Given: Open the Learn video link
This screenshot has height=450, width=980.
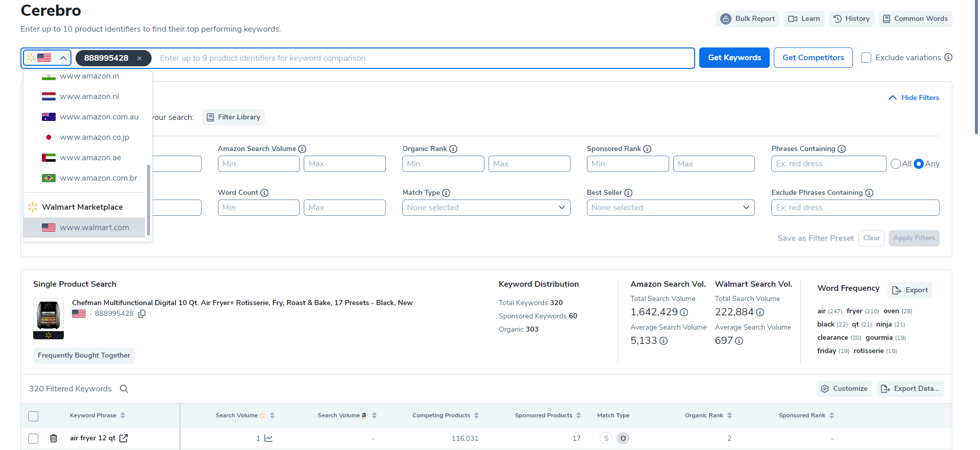Looking at the screenshot, I should 804,19.
